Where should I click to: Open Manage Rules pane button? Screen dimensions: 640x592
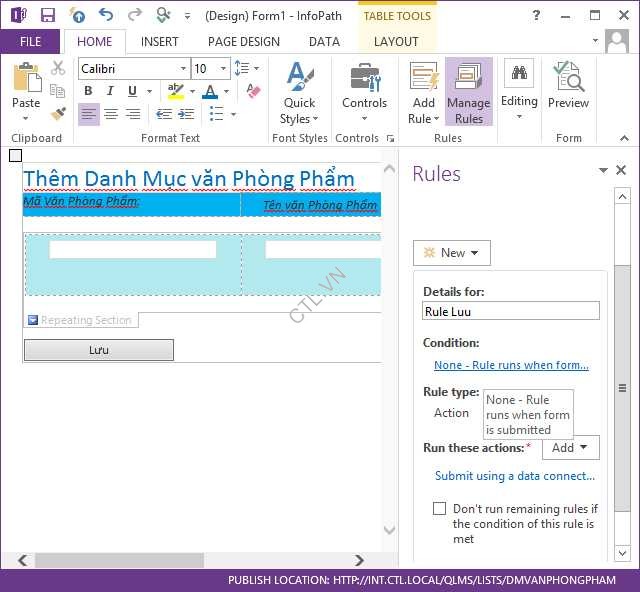pos(468,92)
